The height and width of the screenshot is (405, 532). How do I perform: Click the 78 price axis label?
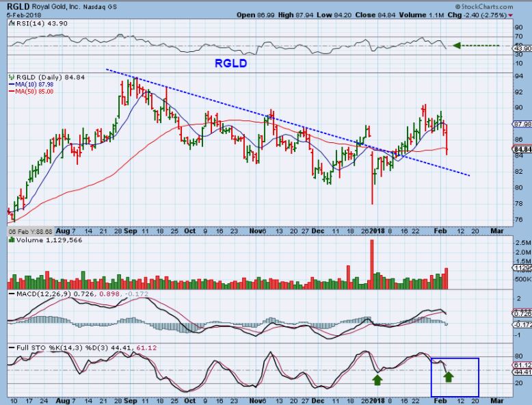tap(519, 203)
